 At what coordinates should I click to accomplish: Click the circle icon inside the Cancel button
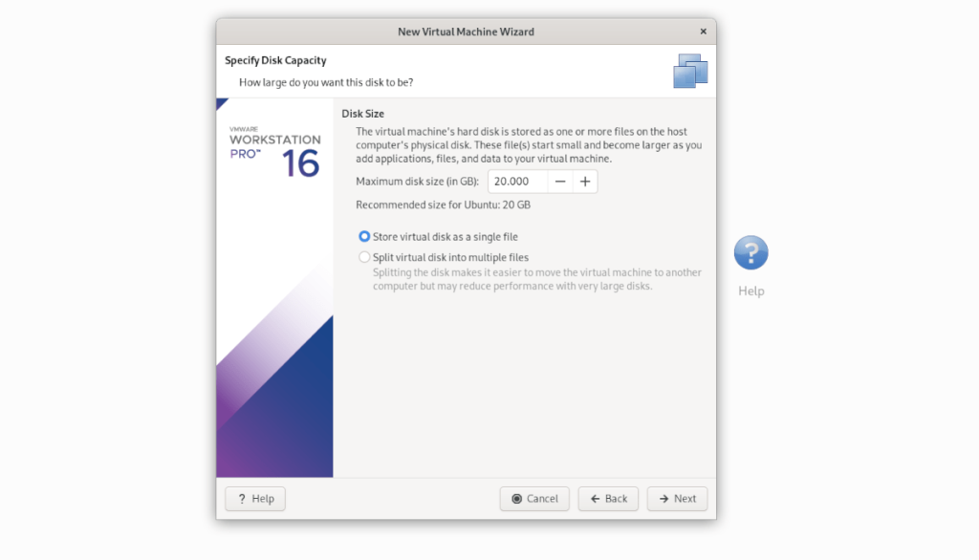(516, 498)
